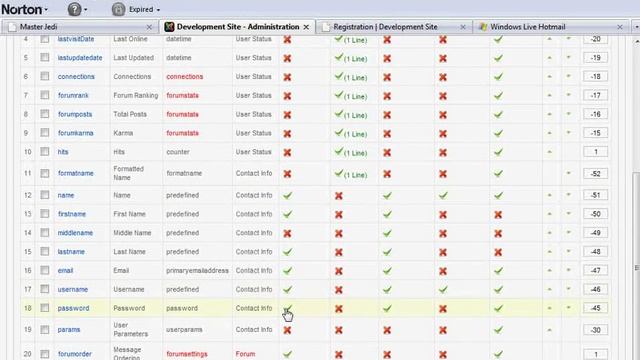
Task: Click red X in second status column of email row
Action: click(338, 271)
